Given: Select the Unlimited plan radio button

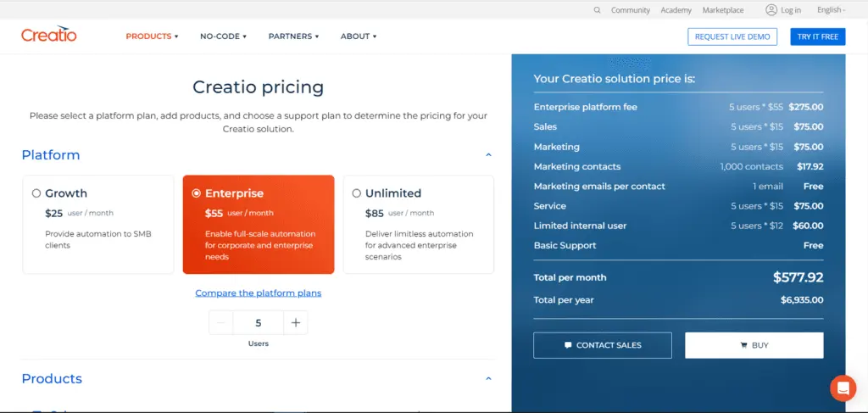Looking at the screenshot, I should [357, 193].
